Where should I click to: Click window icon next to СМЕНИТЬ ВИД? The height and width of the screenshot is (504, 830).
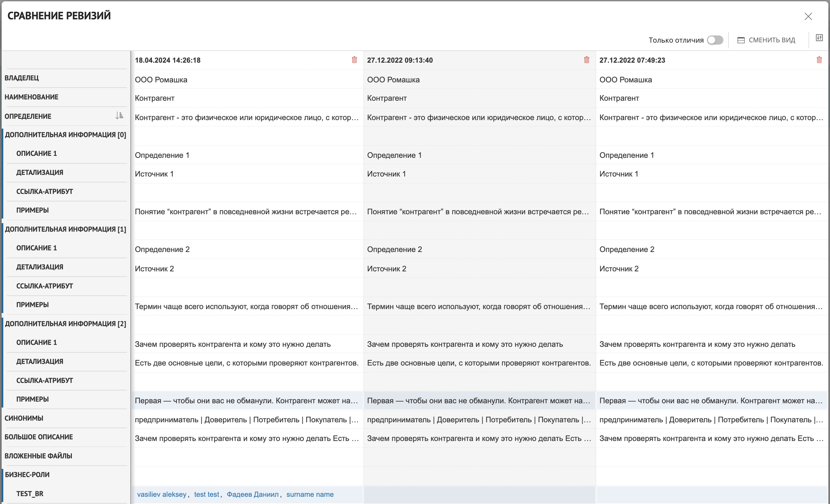[x=741, y=40]
